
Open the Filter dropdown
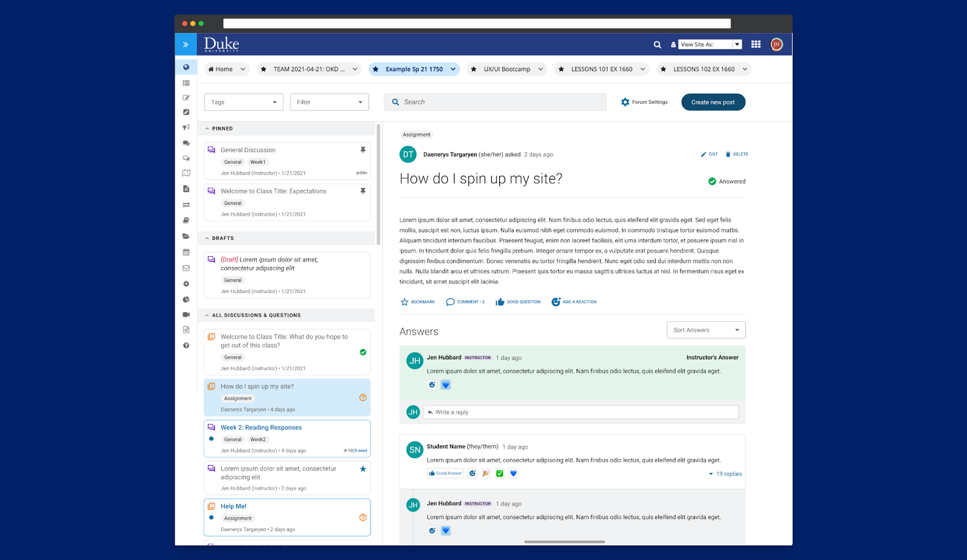(329, 102)
